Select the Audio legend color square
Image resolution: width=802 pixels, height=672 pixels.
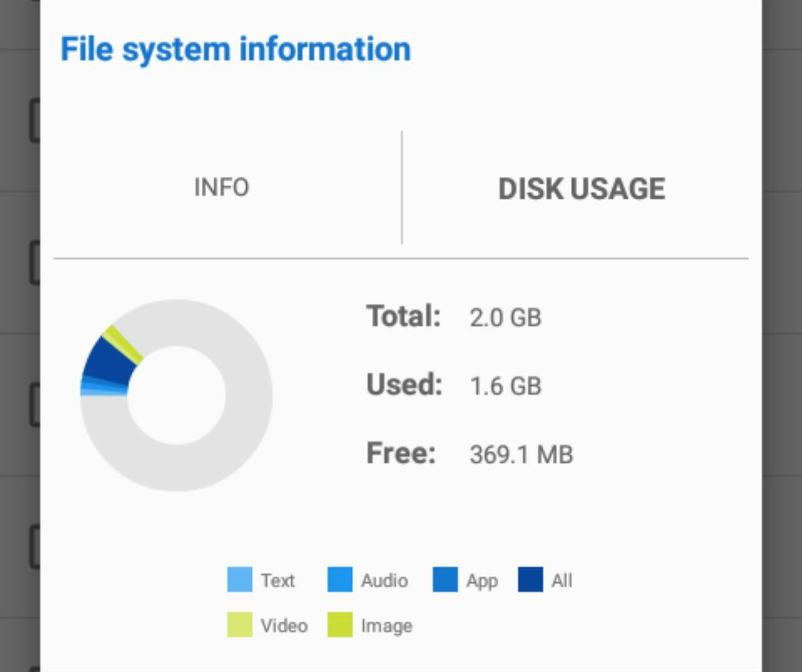click(x=340, y=580)
